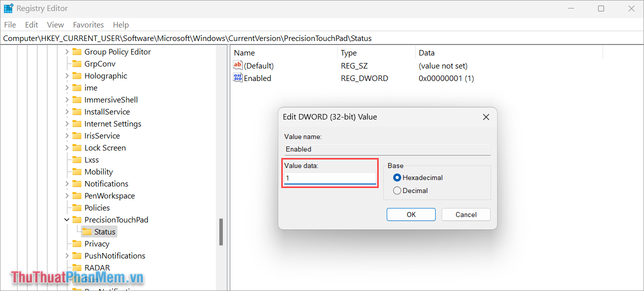Click the (Default) string value icon
The width and height of the screenshot is (644, 291).
pyautogui.click(x=237, y=65)
